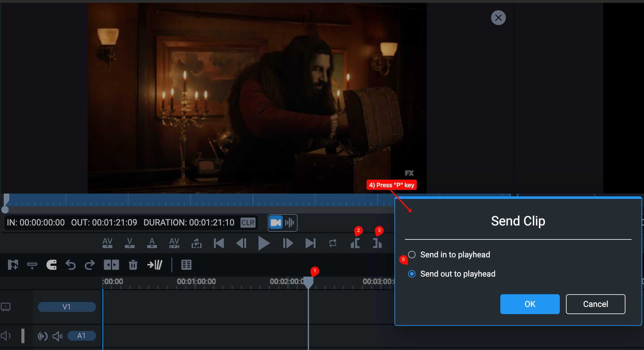Click the add track row icon

pyautogui.click(x=32, y=265)
